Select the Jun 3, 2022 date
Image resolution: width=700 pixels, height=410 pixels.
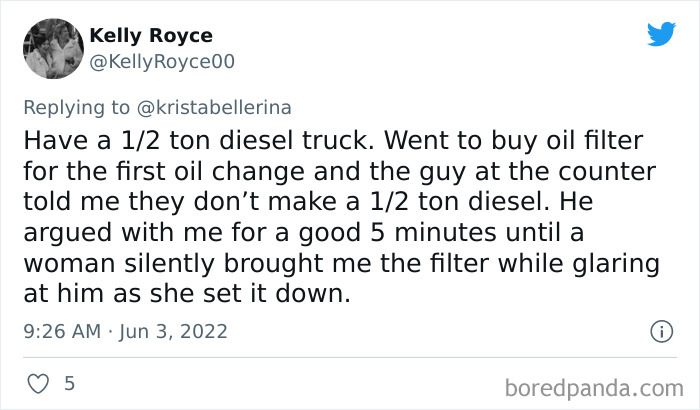(173, 330)
